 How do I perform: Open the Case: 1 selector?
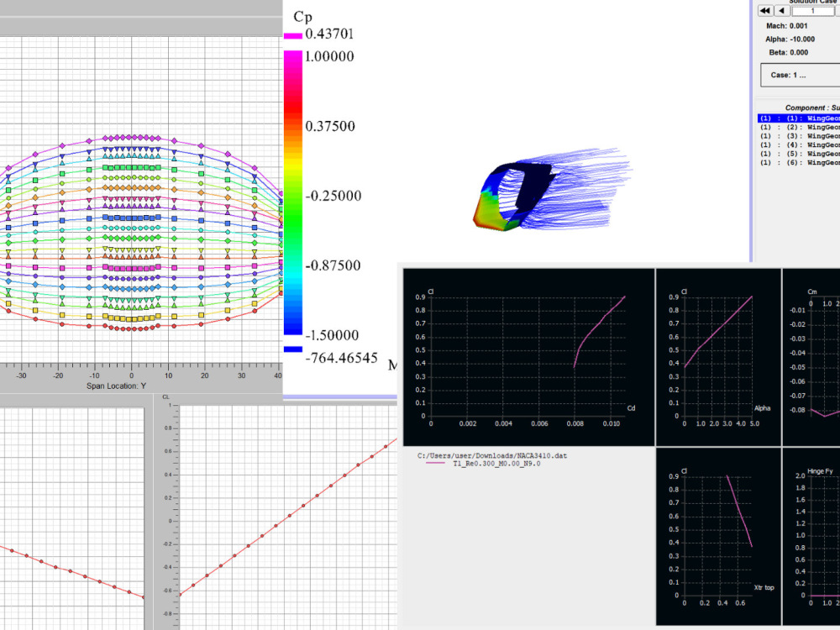click(798, 75)
